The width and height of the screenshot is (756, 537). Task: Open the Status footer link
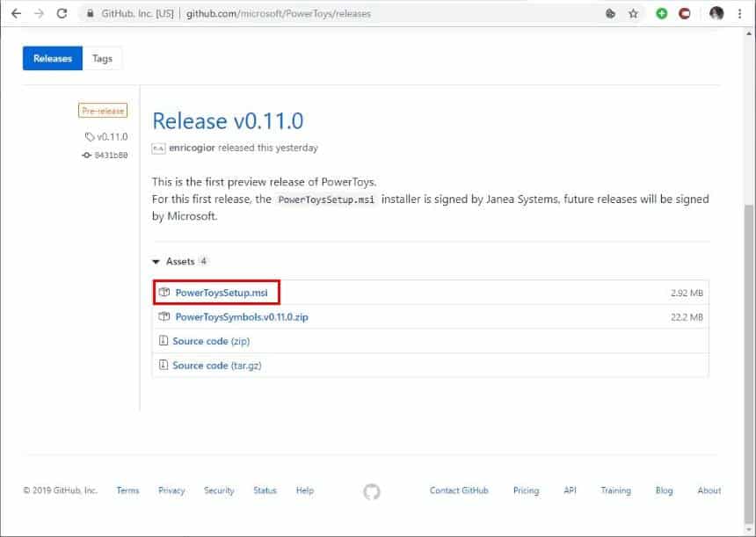pyautogui.click(x=265, y=490)
